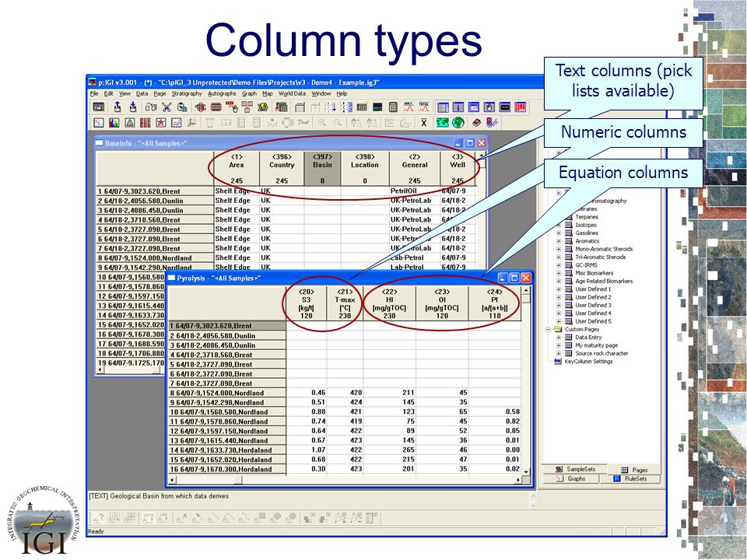
Task: Click the first toolbar window icon
Action: (x=99, y=107)
